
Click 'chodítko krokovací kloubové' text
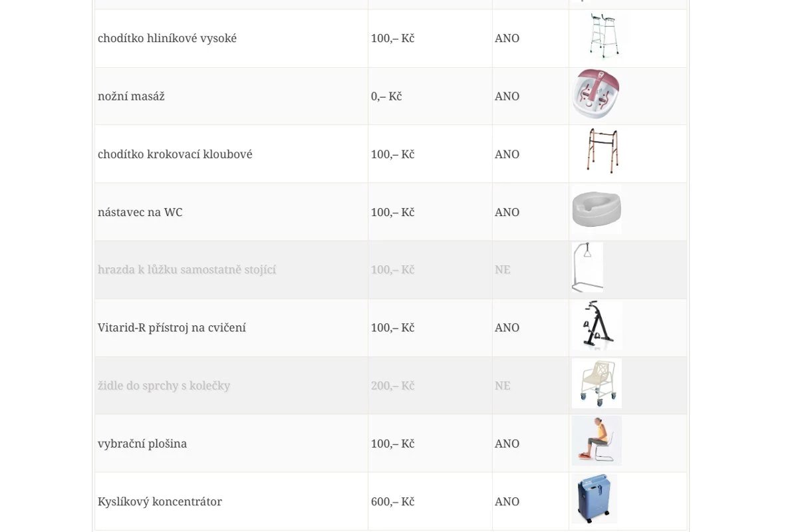(175, 154)
